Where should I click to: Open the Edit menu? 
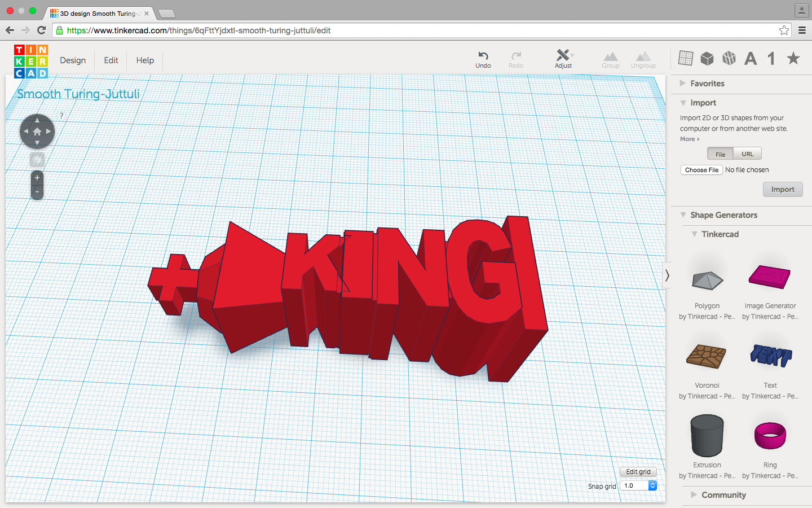point(111,60)
